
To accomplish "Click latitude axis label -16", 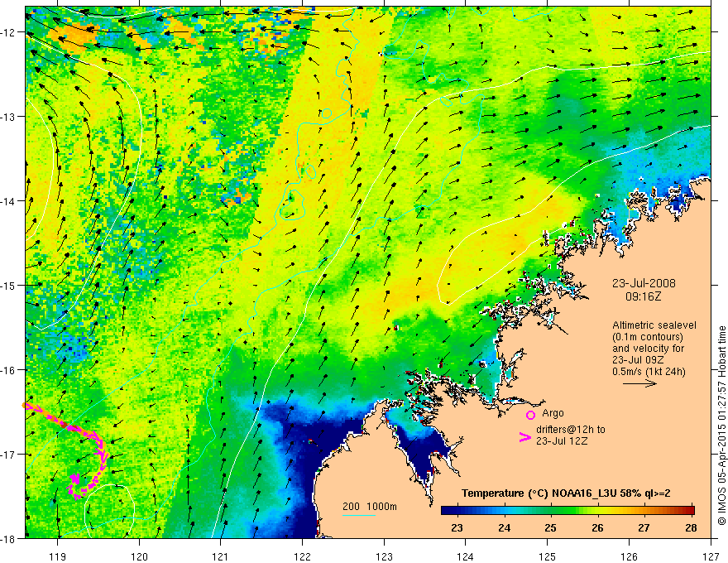I will click(x=8, y=370).
